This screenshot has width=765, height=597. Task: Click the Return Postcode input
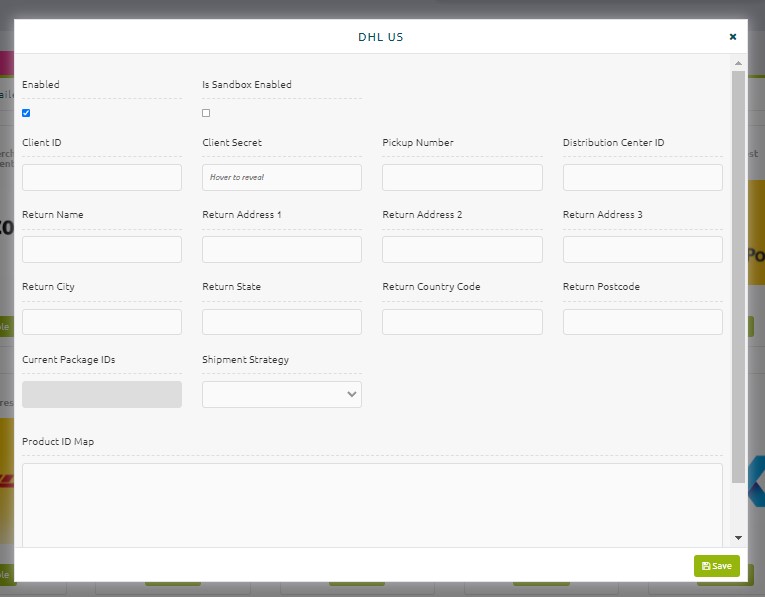[x=643, y=322]
